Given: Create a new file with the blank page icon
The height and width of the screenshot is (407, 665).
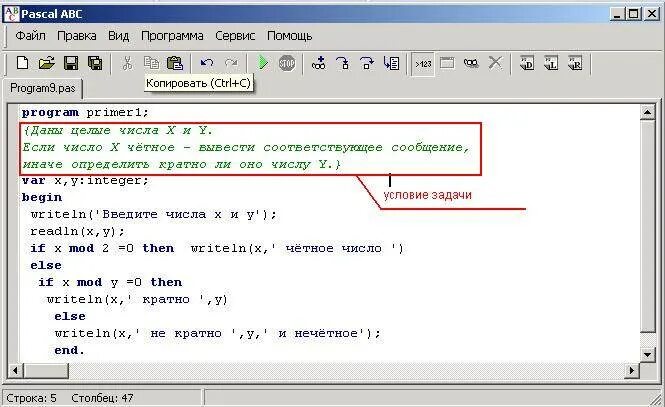Looking at the screenshot, I should coord(22,63).
